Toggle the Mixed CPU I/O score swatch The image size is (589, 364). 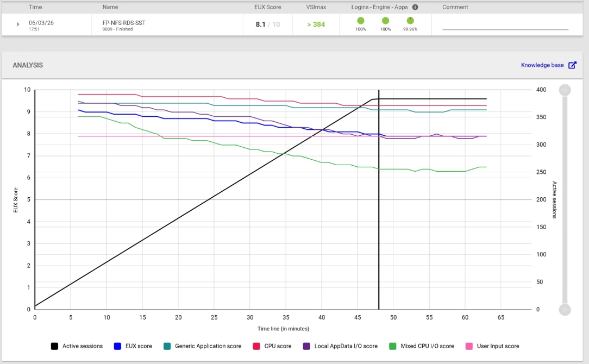[393, 346]
